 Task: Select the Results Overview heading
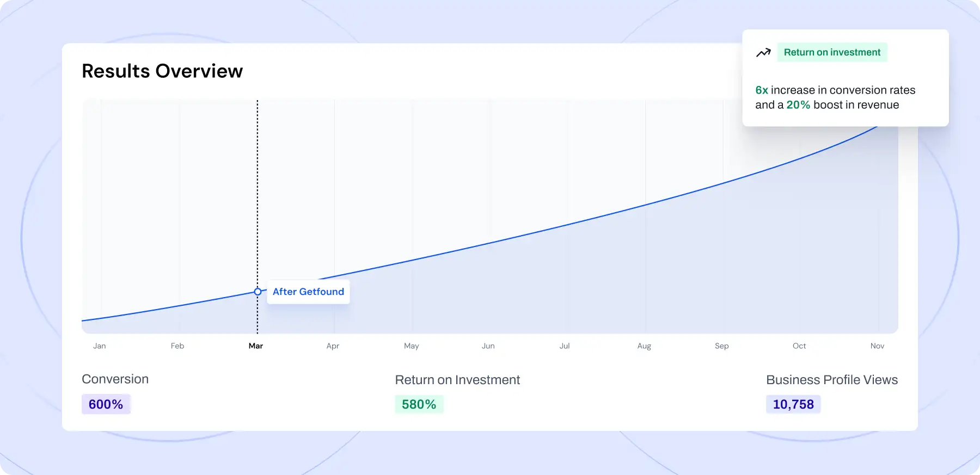tap(162, 71)
